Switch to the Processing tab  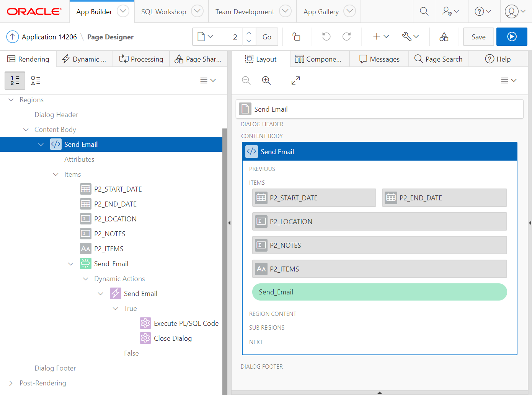(x=141, y=59)
